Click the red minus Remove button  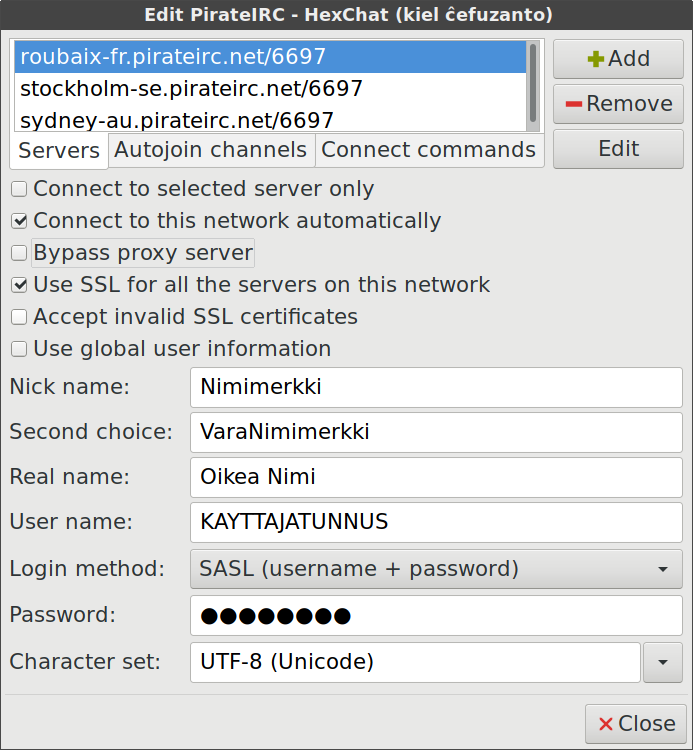(618, 104)
